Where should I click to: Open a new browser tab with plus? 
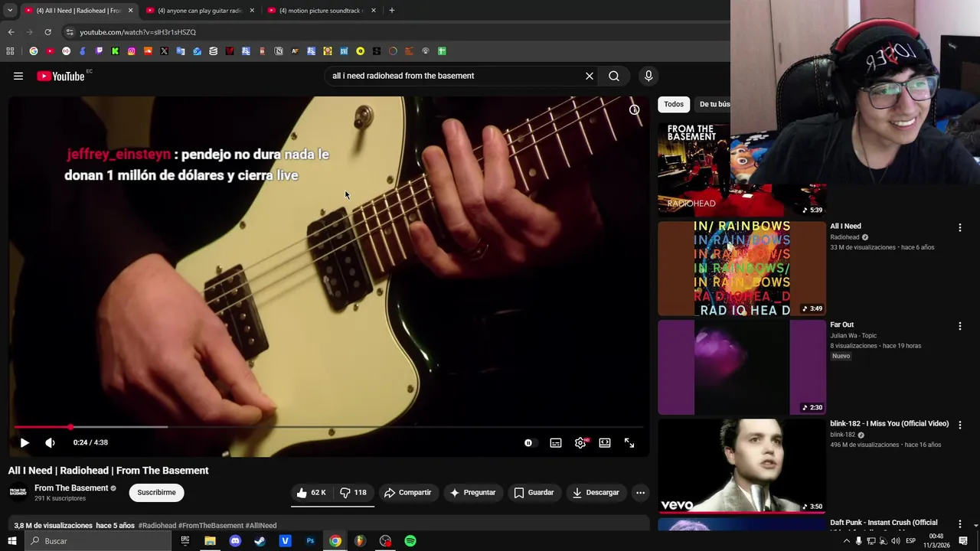click(392, 11)
